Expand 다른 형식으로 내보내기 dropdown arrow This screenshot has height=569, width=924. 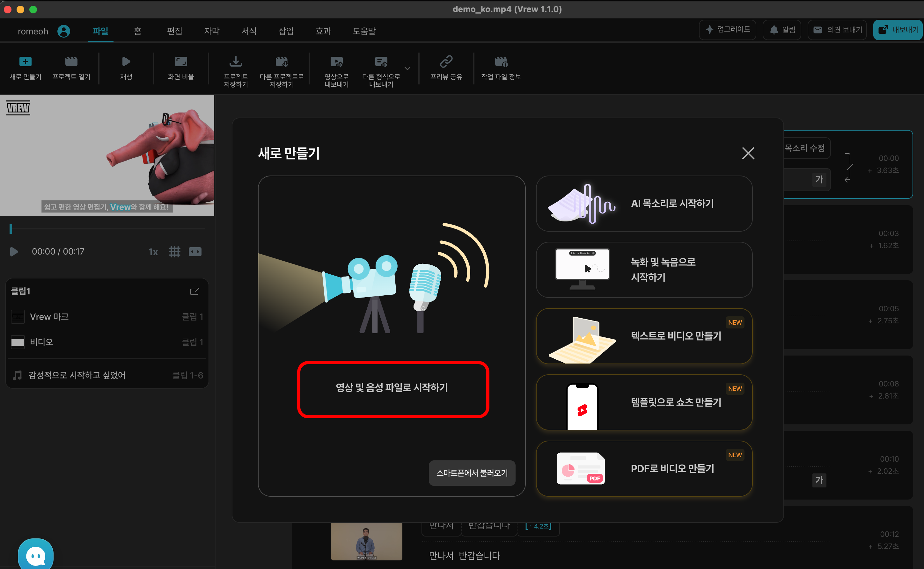(x=407, y=68)
